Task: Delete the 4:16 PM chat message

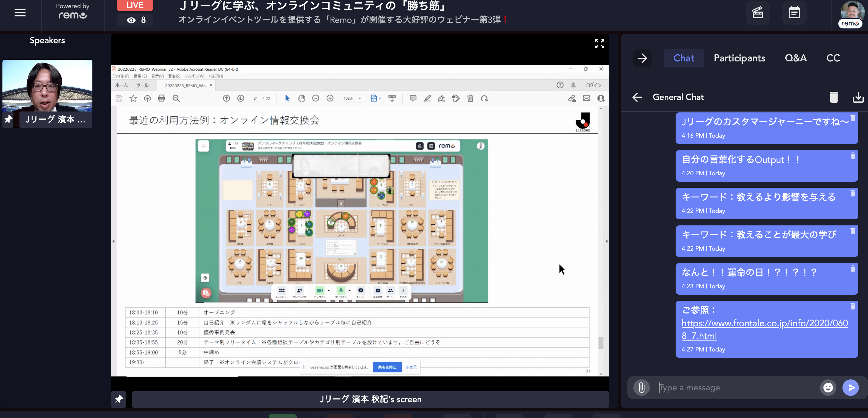Action: tap(852, 118)
